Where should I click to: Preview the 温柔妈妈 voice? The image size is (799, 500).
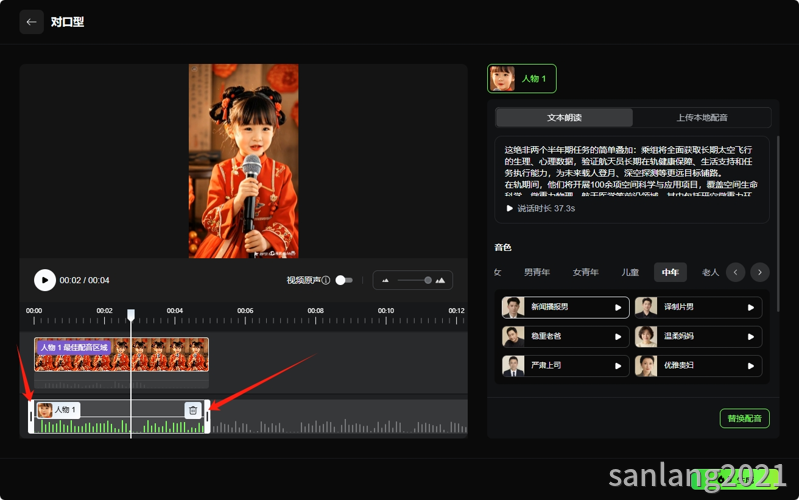(x=751, y=336)
